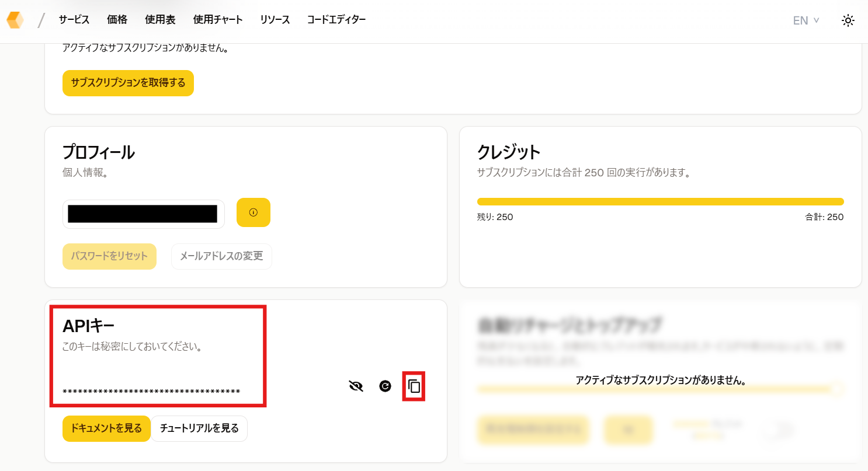868x471 pixels.
Task: Copy the API key with the copy icon
Action: click(414, 386)
